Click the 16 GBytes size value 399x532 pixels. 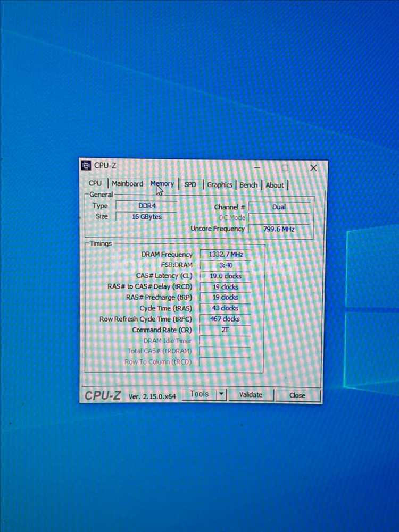[147, 217]
